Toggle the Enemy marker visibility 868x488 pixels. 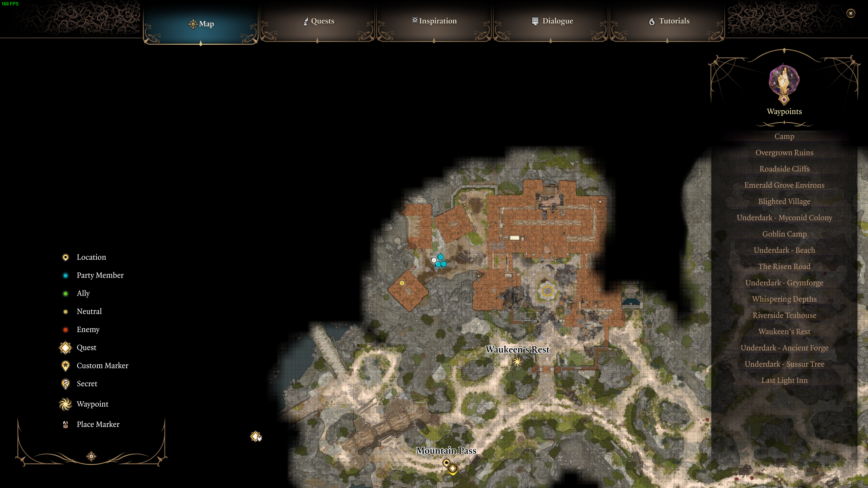65,329
